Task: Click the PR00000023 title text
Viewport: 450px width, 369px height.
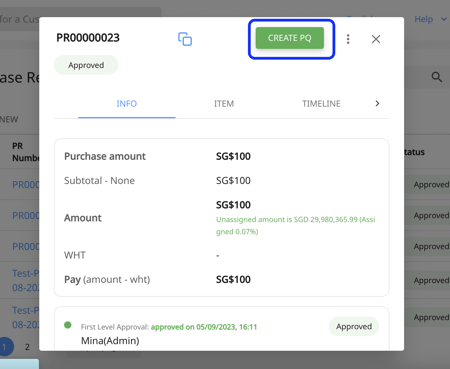Action: 88,38
